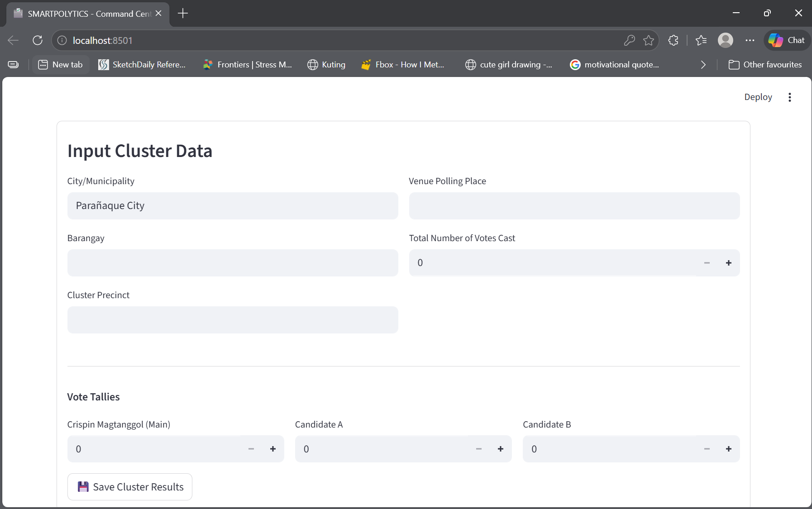
Task: Expand hidden bookmarks with the chevron
Action: point(703,65)
